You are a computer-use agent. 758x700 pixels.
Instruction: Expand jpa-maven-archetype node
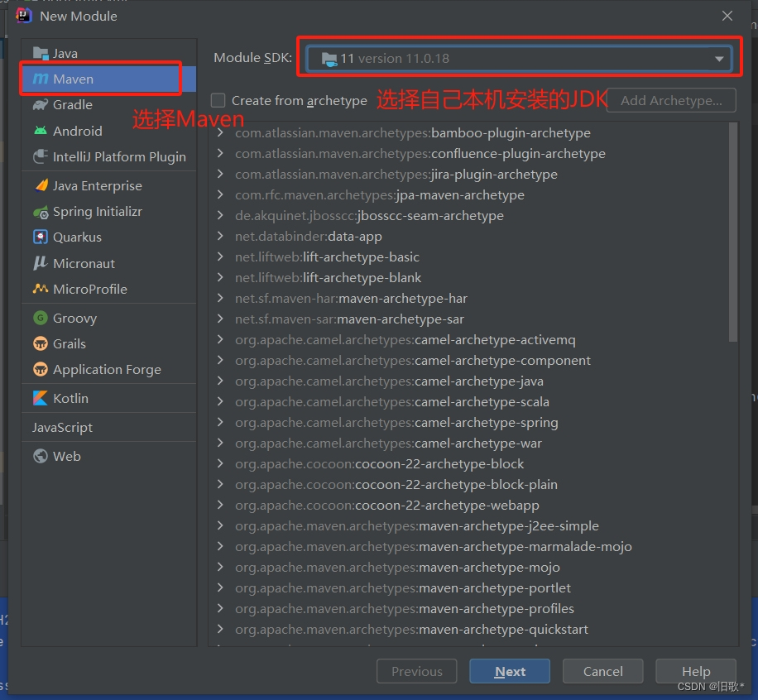tap(220, 194)
